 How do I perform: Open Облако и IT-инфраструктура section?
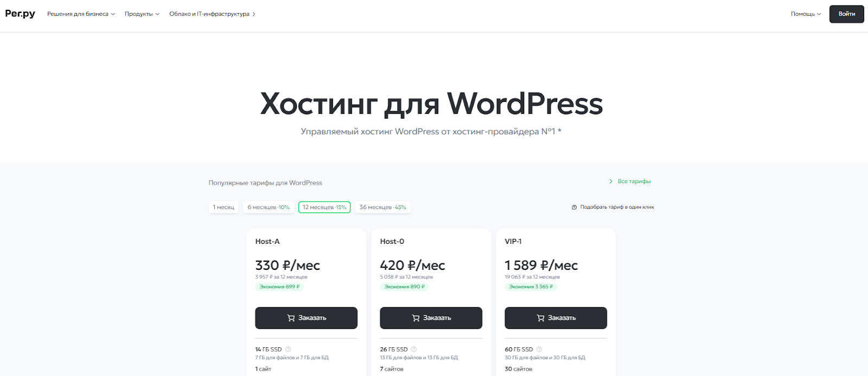tap(212, 14)
